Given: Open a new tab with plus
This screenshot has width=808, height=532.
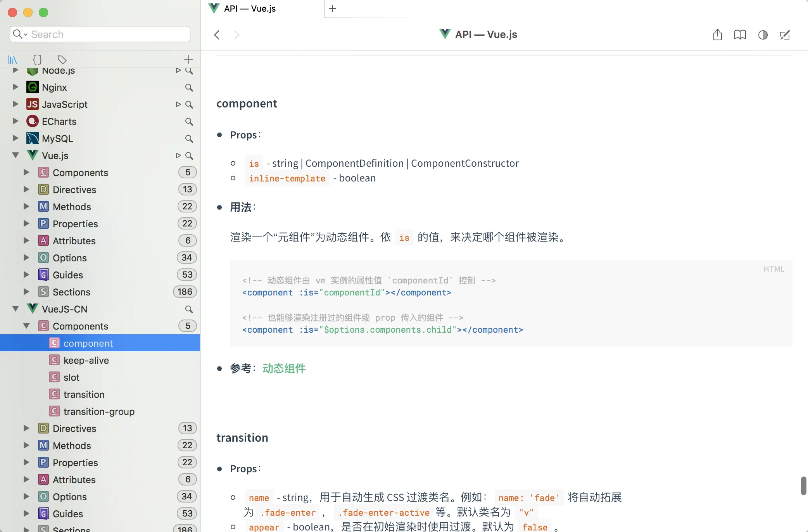Looking at the screenshot, I should tap(332, 9).
